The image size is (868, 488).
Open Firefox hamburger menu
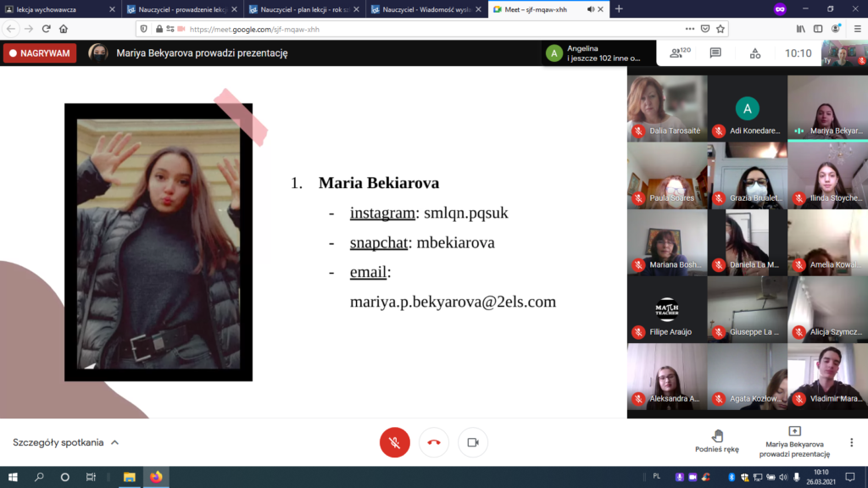[x=853, y=28]
